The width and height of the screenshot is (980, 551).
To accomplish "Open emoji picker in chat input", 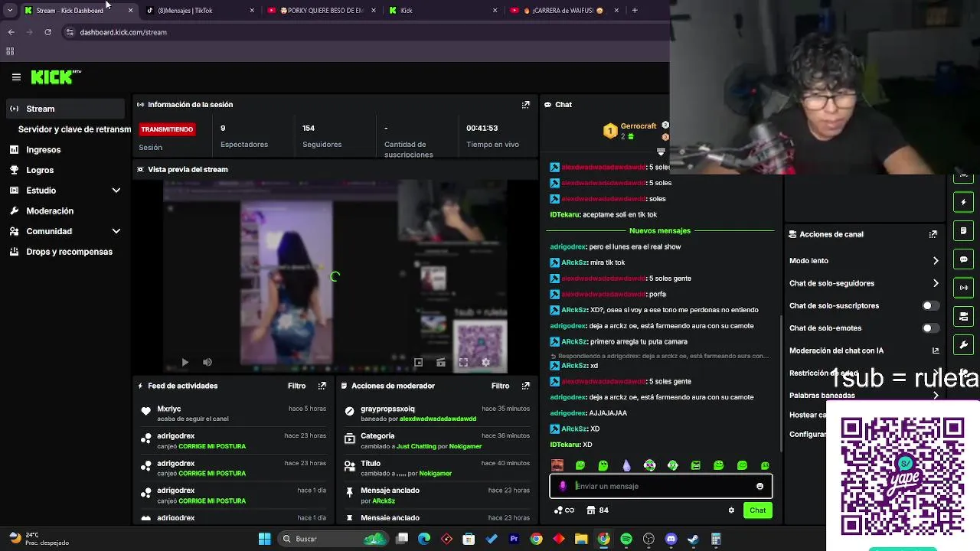I will pyautogui.click(x=759, y=486).
